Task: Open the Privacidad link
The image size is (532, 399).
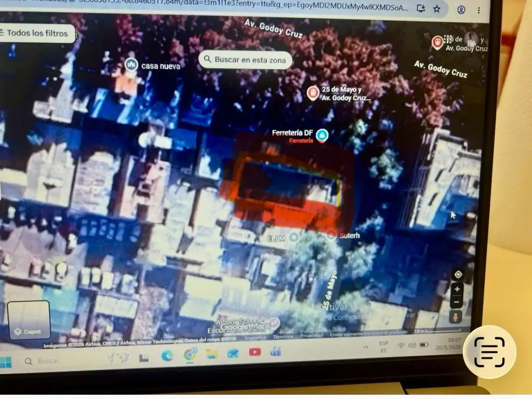Action: [x=311, y=335]
